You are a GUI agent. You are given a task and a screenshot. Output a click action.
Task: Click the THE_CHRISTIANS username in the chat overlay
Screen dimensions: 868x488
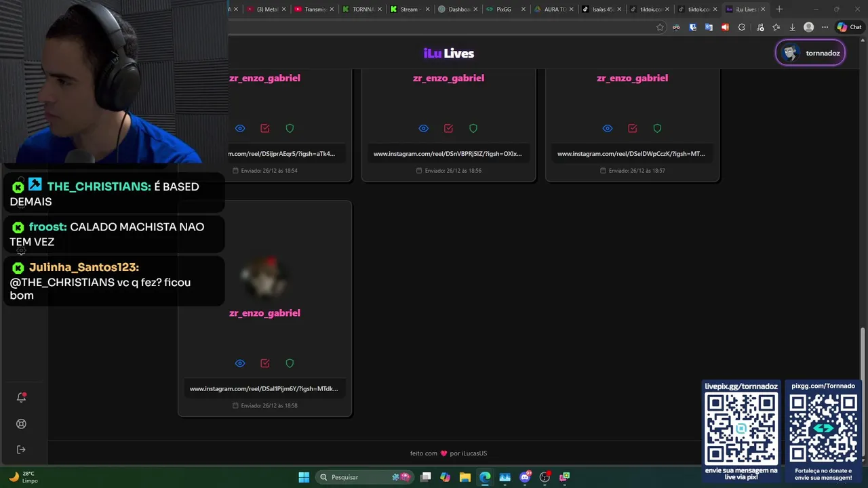tap(98, 186)
